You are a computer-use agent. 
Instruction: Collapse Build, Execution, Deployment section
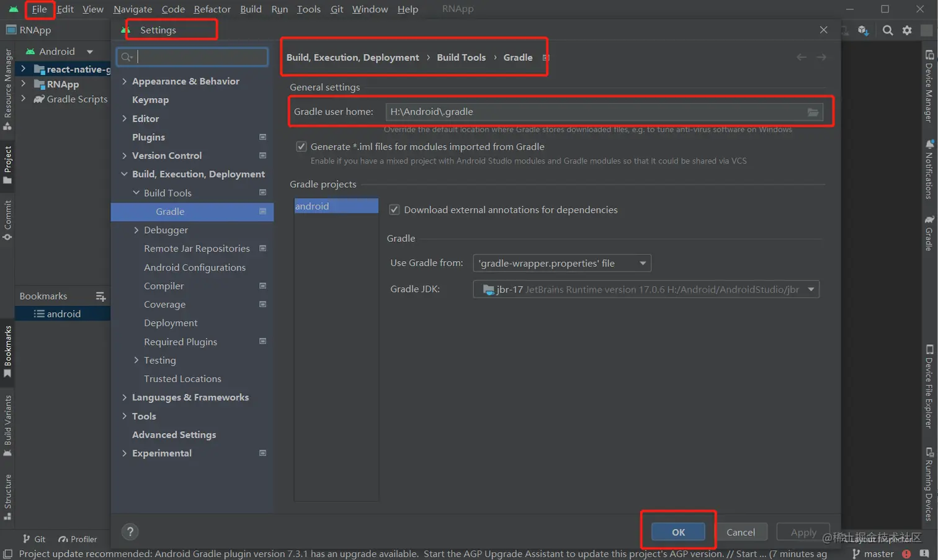pyautogui.click(x=124, y=174)
